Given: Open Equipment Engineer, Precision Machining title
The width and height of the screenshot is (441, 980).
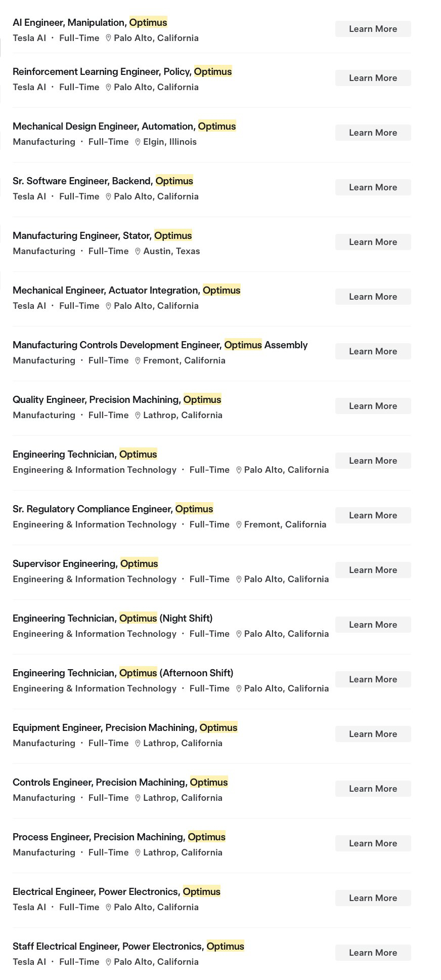Looking at the screenshot, I should (x=125, y=727).
